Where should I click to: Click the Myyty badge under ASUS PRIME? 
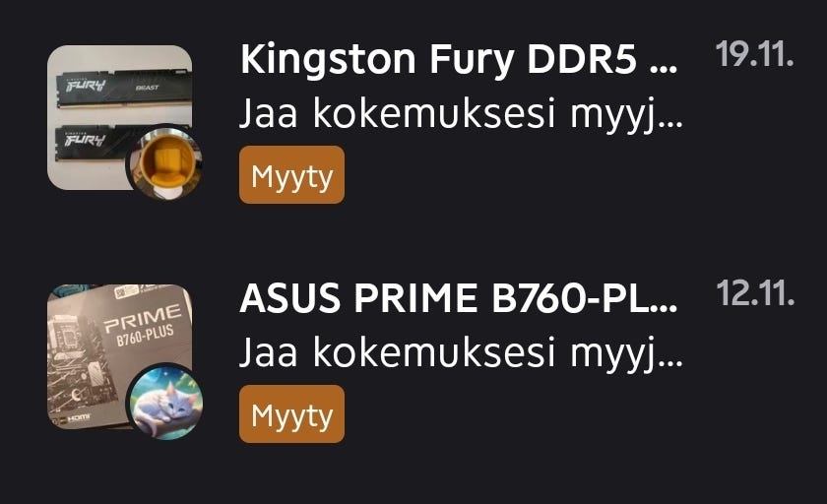(x=291, y=414)
